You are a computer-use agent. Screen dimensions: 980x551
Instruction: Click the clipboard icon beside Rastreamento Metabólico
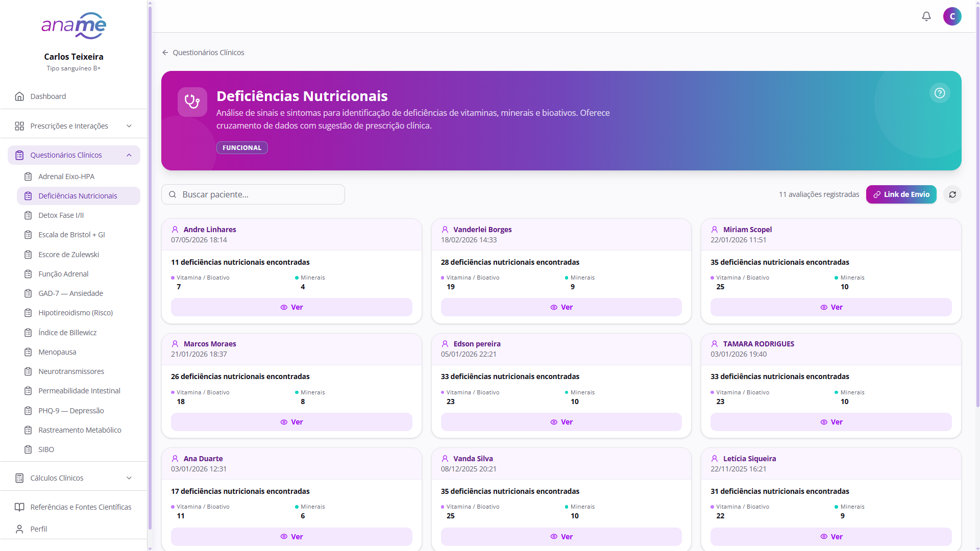tap(28, 430)
